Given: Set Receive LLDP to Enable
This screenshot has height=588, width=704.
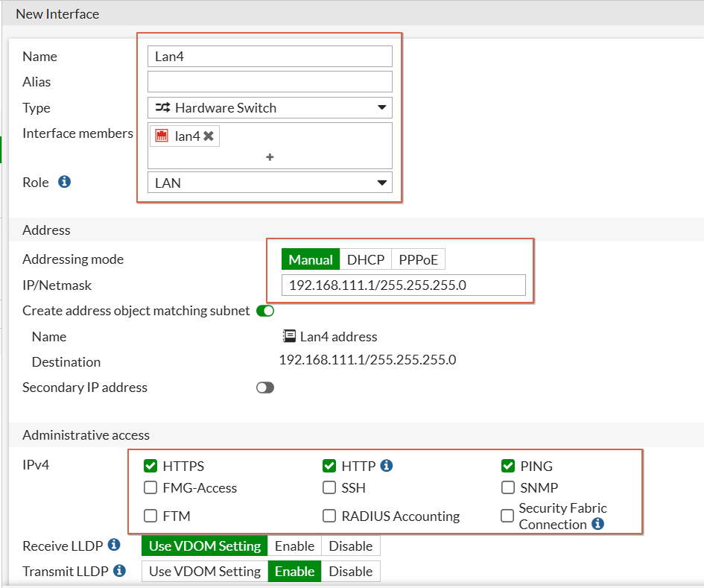Looking at the screenshot, I should (294, 546).
